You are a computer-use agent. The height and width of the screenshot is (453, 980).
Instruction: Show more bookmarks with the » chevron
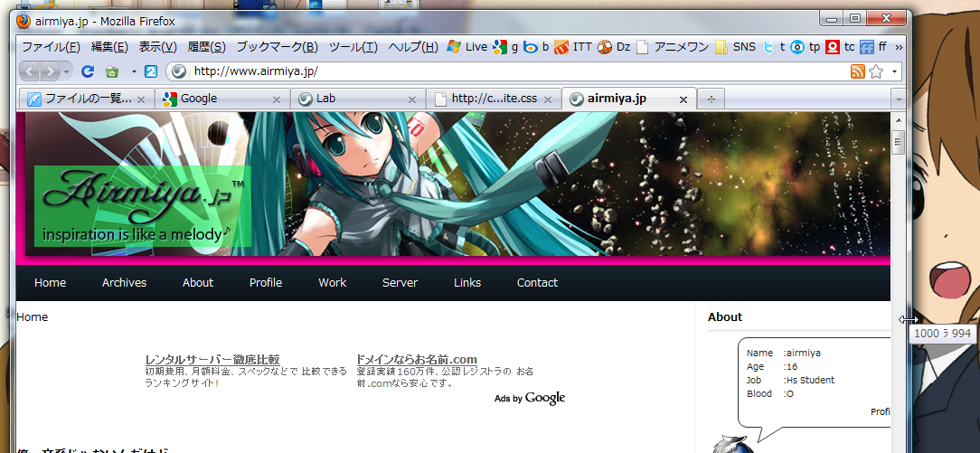pyautogui.click(x=899, y=46)
